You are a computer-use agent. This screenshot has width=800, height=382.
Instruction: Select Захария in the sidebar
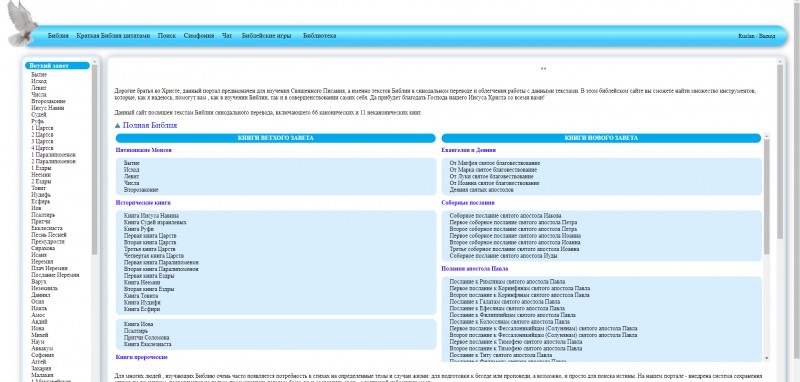pos(41,368)
